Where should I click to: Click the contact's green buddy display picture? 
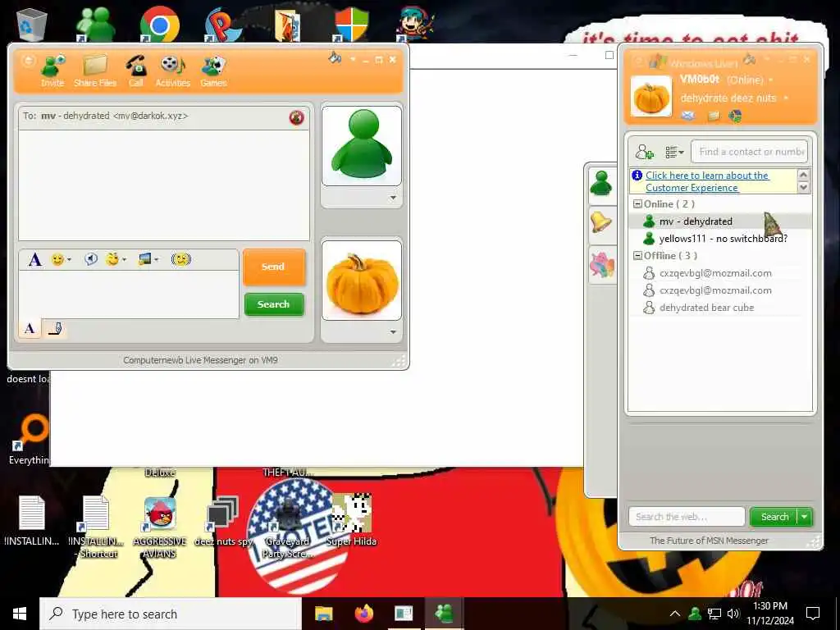pyautogui.click(x=362, y=146)
